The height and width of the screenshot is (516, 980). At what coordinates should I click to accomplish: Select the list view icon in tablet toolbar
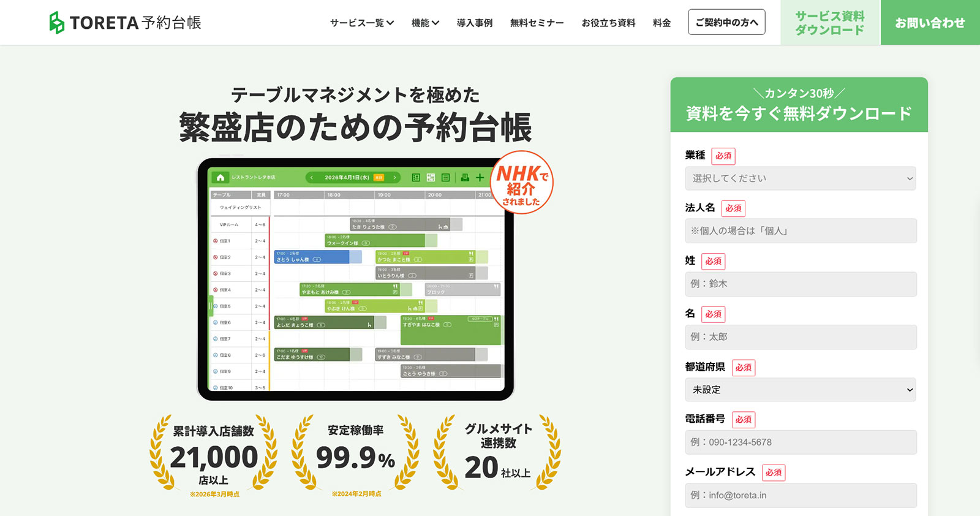[445, 178]
